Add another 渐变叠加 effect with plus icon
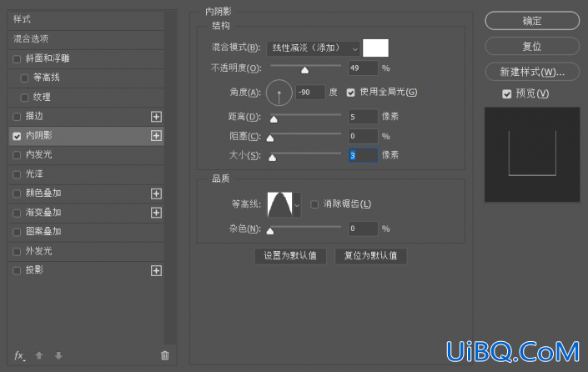The width and height of the screenshot is (588, 372). pyautogui.click(x=156, y=213)
